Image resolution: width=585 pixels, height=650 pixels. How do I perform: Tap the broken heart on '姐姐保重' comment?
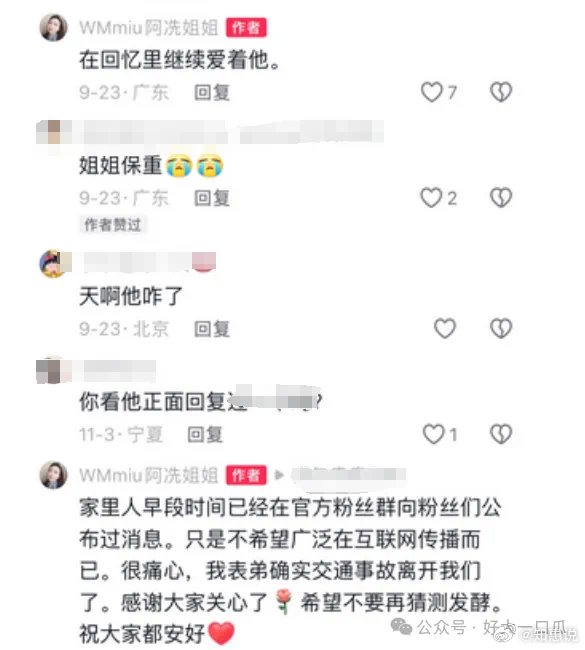tap(501, 198)
